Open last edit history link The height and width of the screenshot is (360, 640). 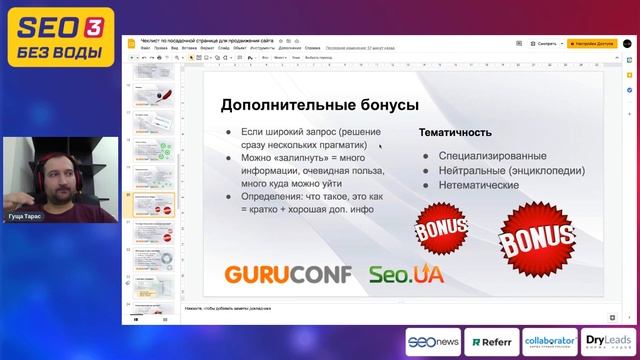tap(360, 48)
